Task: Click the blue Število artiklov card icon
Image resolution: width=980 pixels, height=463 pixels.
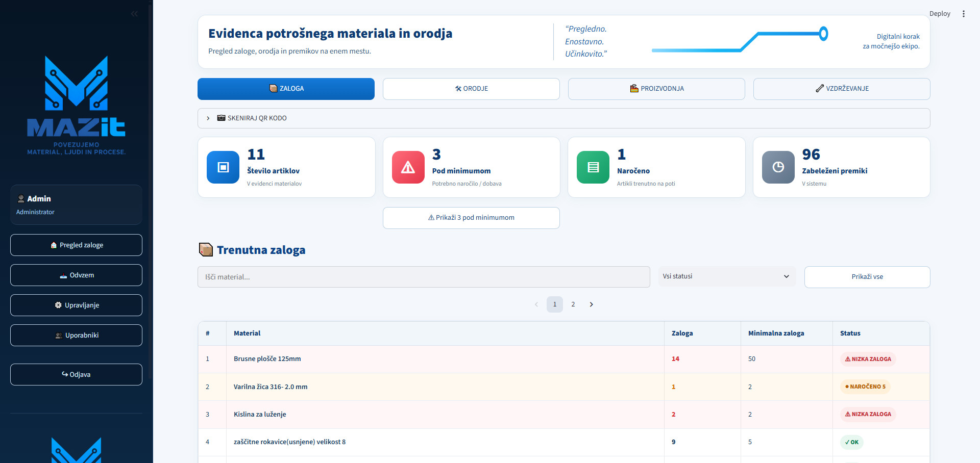Action: pyautogui.click(x=223, y=167)
